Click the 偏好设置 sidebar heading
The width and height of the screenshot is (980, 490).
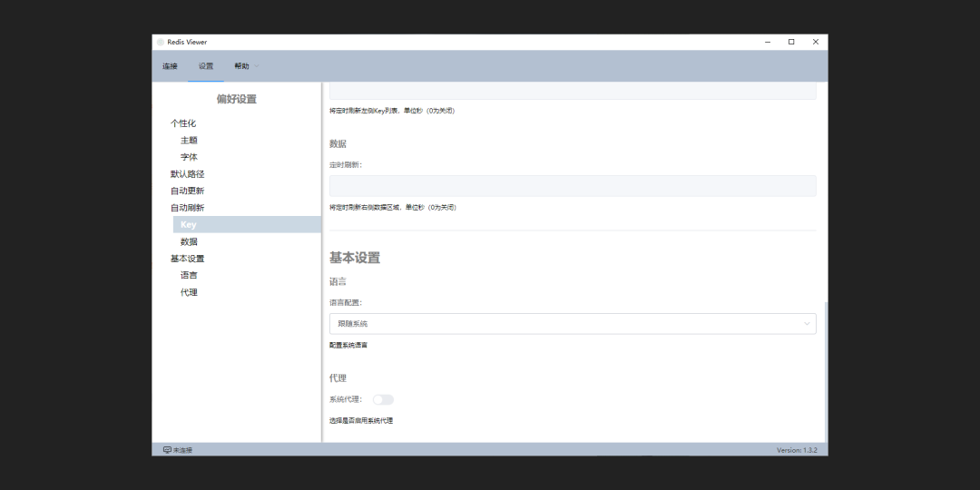point(236,99)
